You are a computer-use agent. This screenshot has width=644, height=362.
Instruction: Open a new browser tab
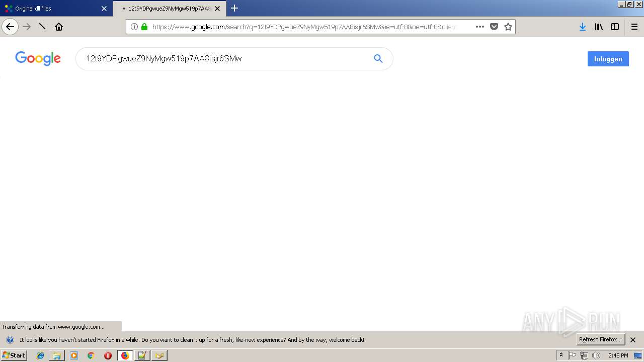click(234, 8)
